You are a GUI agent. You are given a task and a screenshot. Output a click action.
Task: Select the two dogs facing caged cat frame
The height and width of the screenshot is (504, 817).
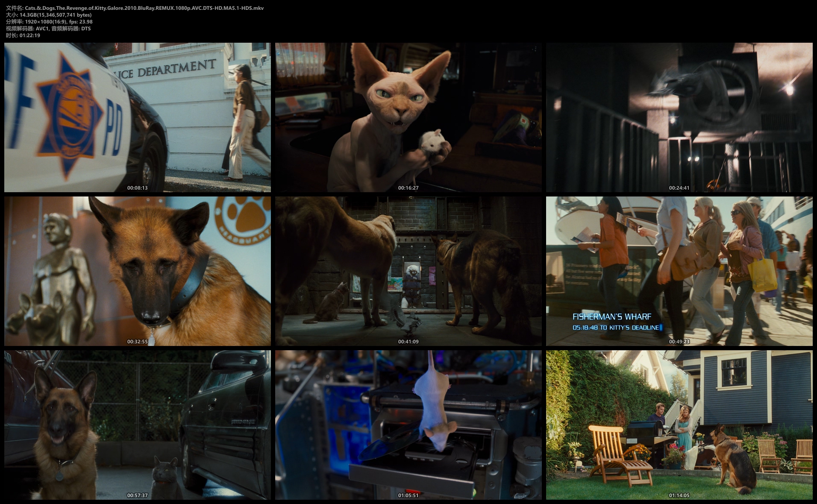point(408,271)
